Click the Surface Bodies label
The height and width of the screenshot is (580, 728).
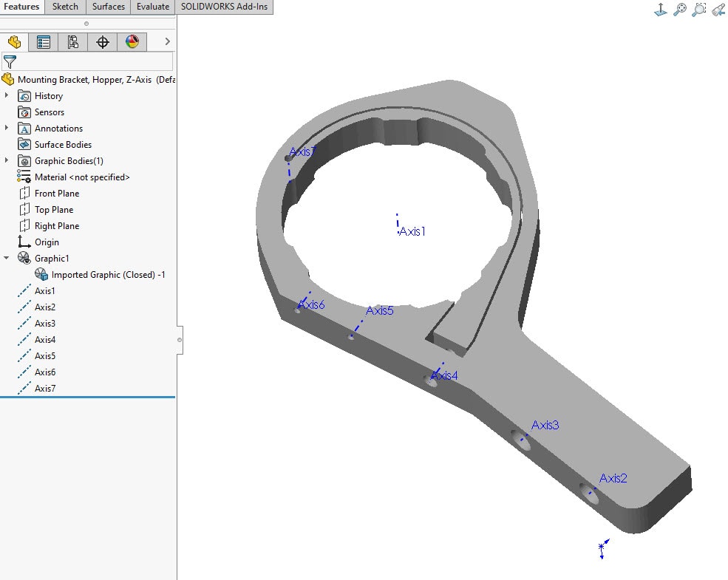pyautogui.click(x=63, y=145)
